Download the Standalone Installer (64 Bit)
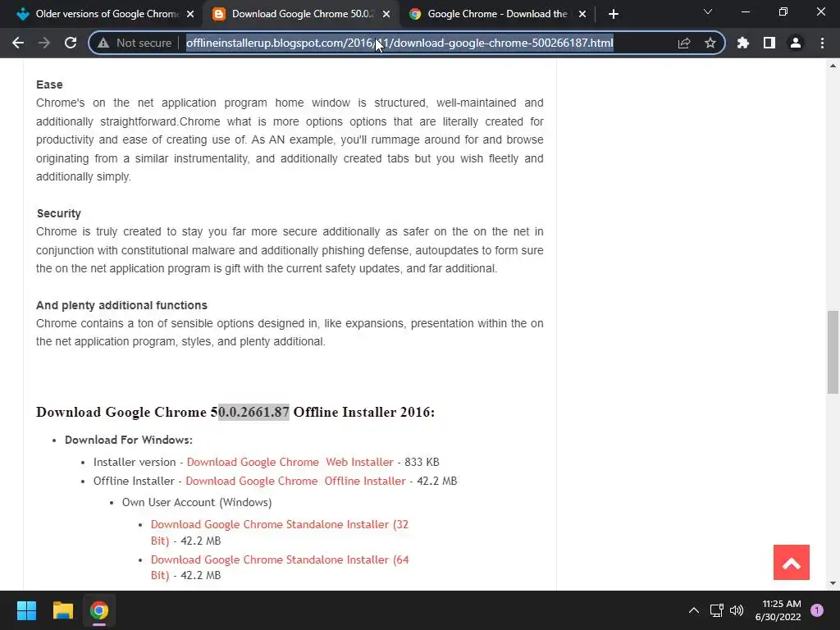 pyautogui.click(x=280, y=568)
